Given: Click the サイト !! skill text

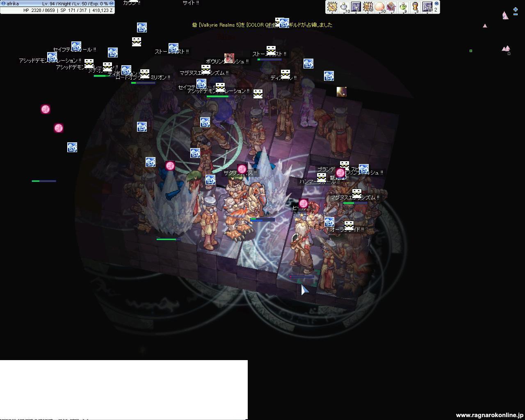Looking at the screenshot, I should tap(191, 3).
